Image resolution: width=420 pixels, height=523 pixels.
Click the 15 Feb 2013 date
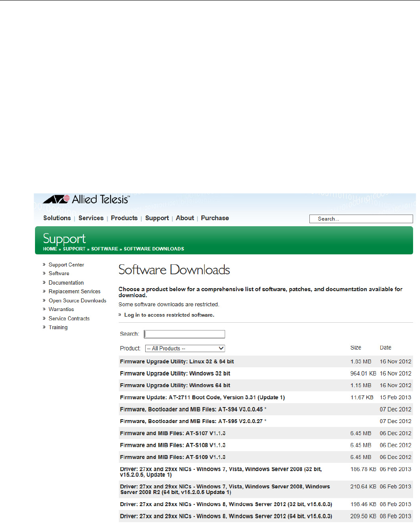point(395,397)
